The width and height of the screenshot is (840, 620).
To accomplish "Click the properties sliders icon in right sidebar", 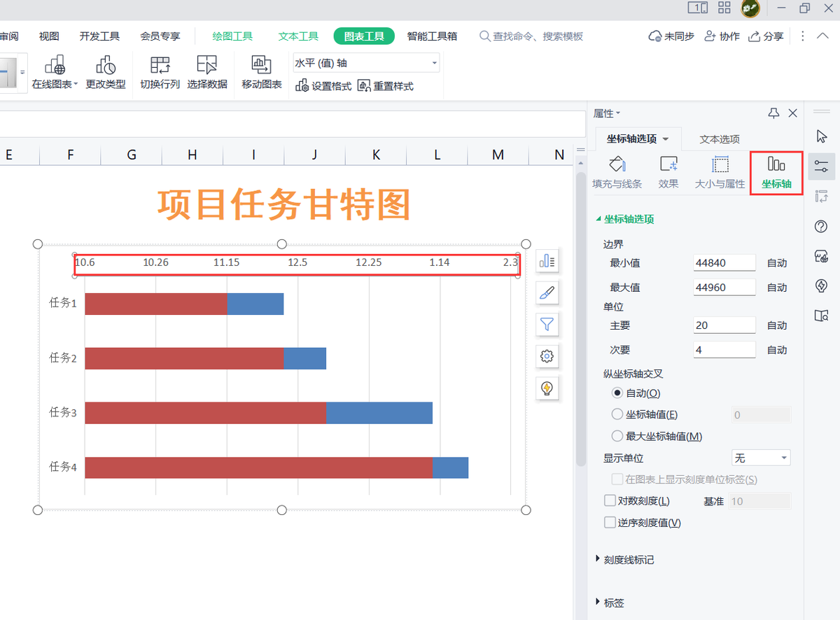I will (x=821, y=167).
